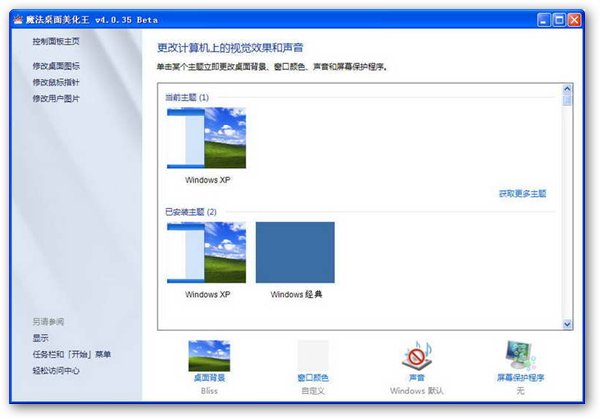Screen dimensions: 600x419
Task: Open the 窗口颜色 link
Action: [313, 378]
